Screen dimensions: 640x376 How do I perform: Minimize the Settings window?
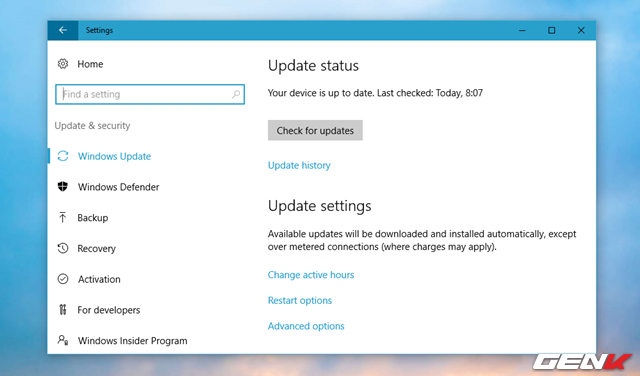(522, 30)
